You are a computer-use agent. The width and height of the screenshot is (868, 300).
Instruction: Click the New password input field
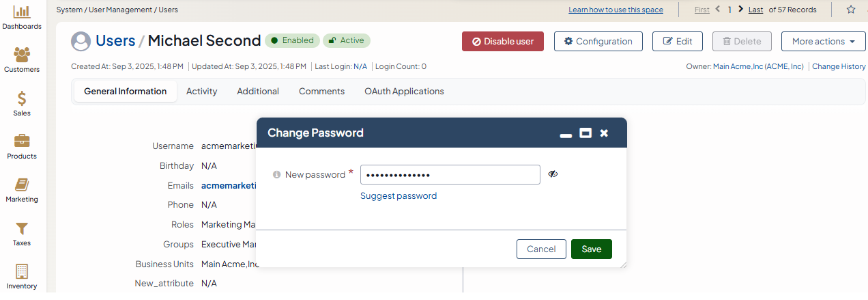[x=450, y=175]
